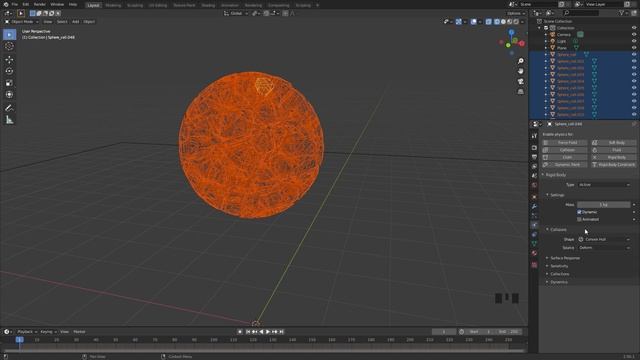The width and height of the screenshot is (640, 360).
Task: Click the Mass value field
Action: coord(604,205)
